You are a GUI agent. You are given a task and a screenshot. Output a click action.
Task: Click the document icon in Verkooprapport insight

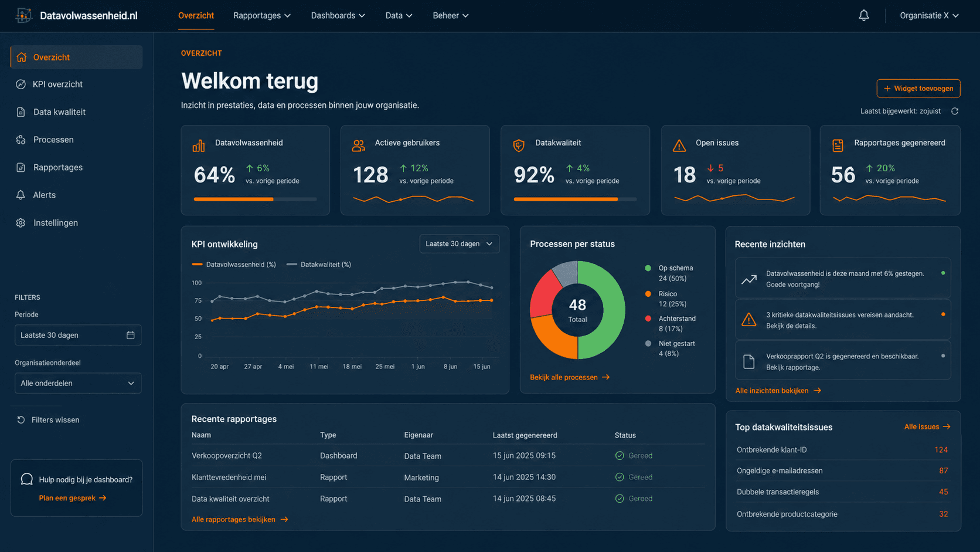coord(749,361)
